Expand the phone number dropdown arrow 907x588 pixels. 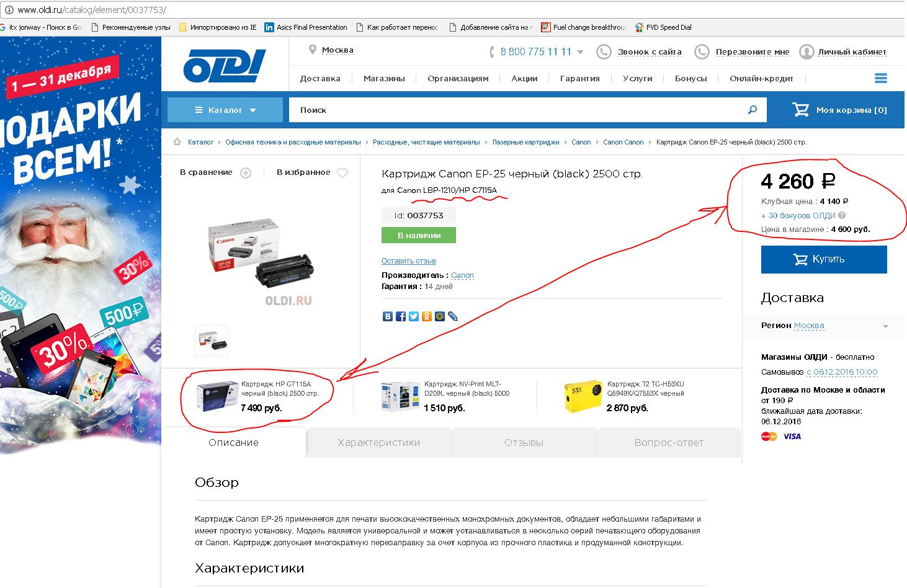pyautogui.click(x=580, y=52)
